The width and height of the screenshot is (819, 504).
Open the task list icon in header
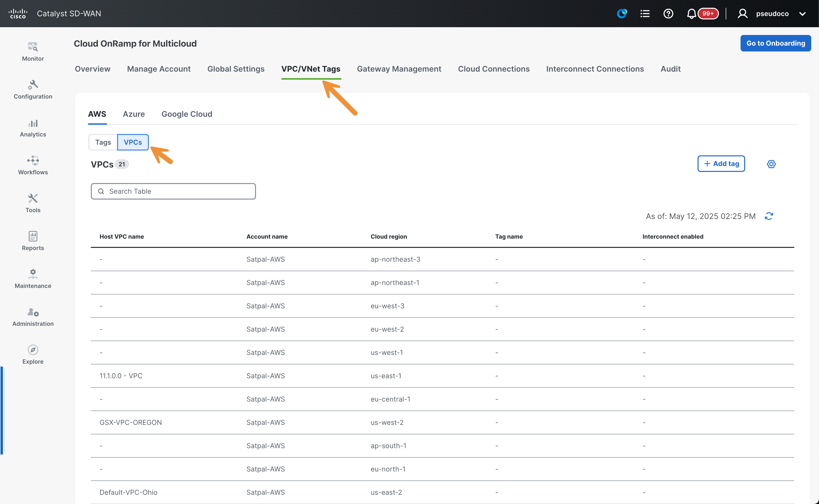pyautogui.click(x=645, y=14)
